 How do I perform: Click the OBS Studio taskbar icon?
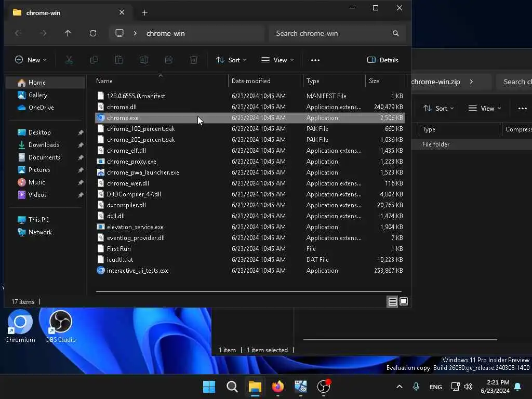point(324,387)
